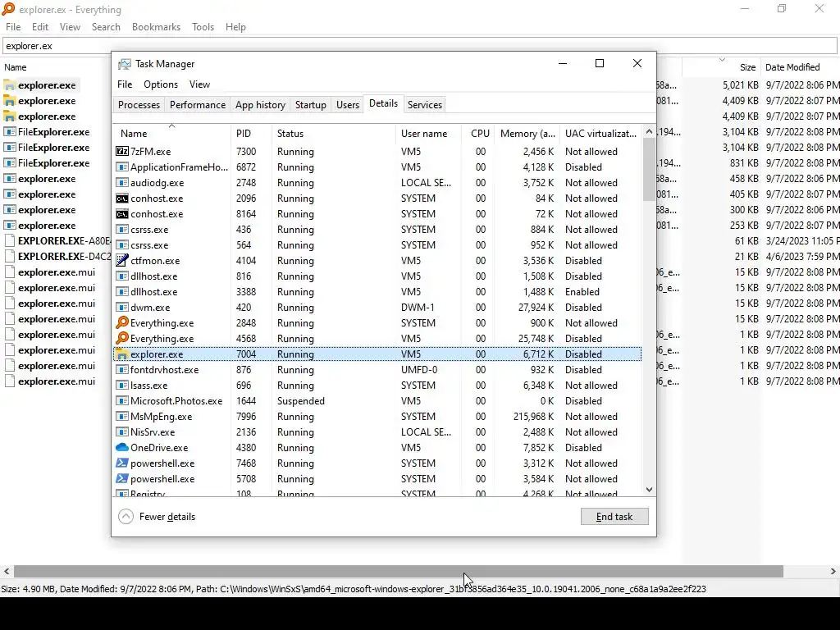Click the Everything magnifier icon in title bar
The image size is (840, 630).
tap(8, 9)
